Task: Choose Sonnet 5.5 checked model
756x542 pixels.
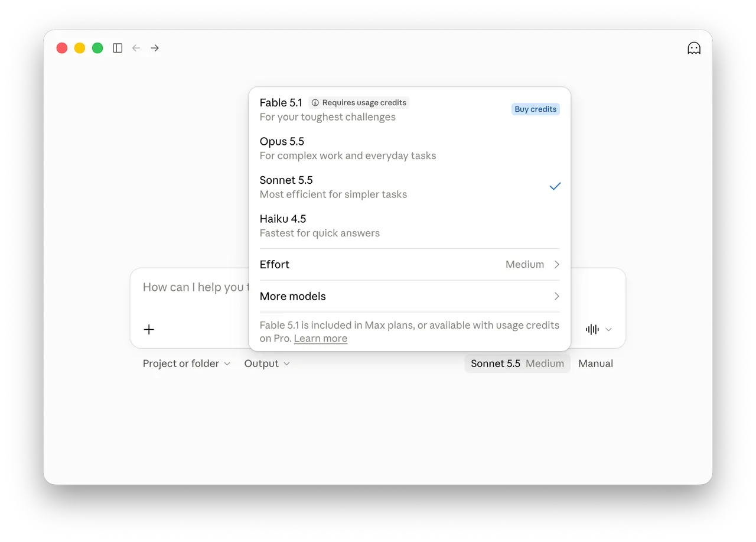Action: [x=410, y=187]
